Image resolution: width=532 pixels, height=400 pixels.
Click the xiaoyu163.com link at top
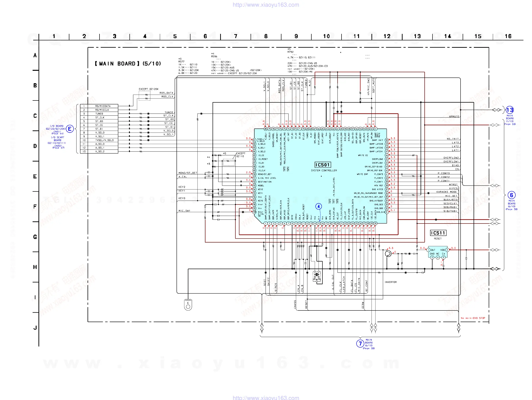point(266,5)
